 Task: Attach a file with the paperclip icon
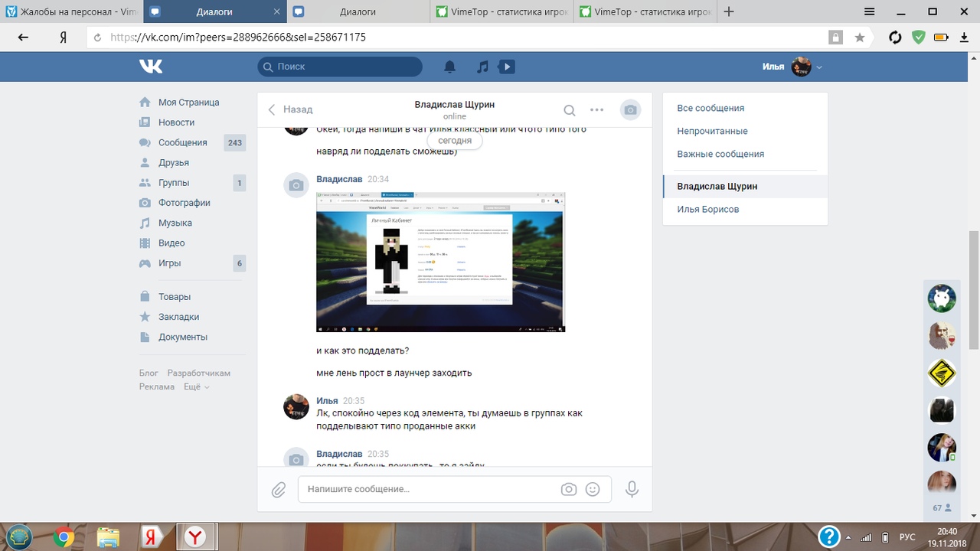pyautogui.click(x=279, y=489)
